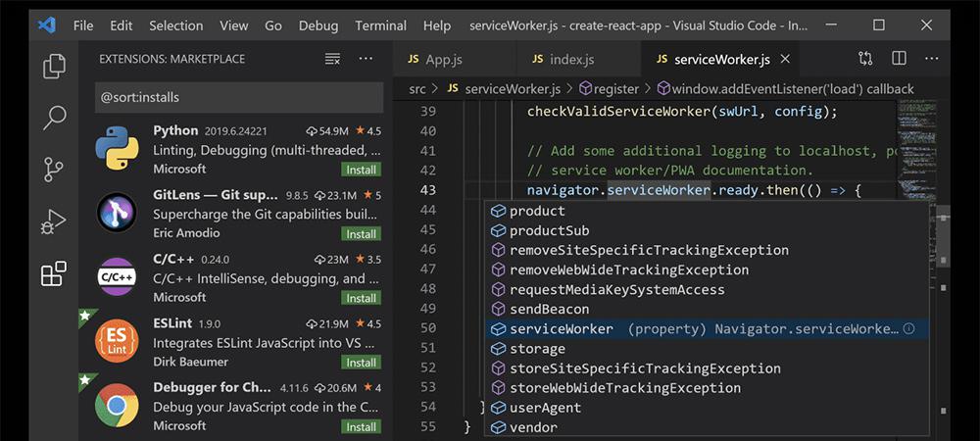Open the Selection menu
The height and width of the screenshot is (441, 980).
pos(175,25)
